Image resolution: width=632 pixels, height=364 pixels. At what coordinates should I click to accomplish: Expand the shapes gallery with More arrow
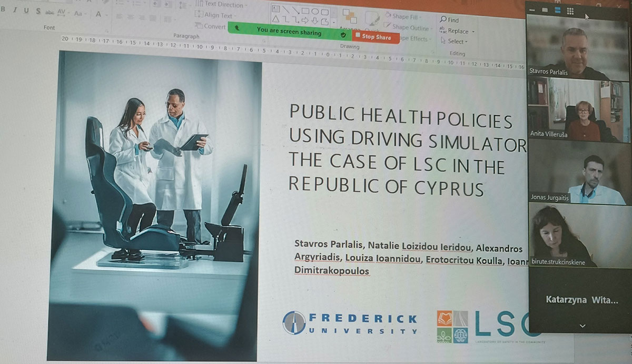pos(333,23)
